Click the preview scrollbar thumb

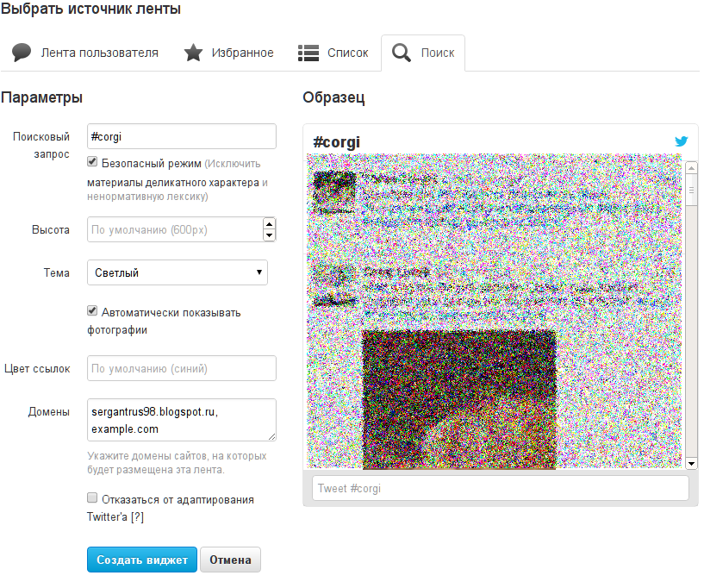tap(691, 190)
